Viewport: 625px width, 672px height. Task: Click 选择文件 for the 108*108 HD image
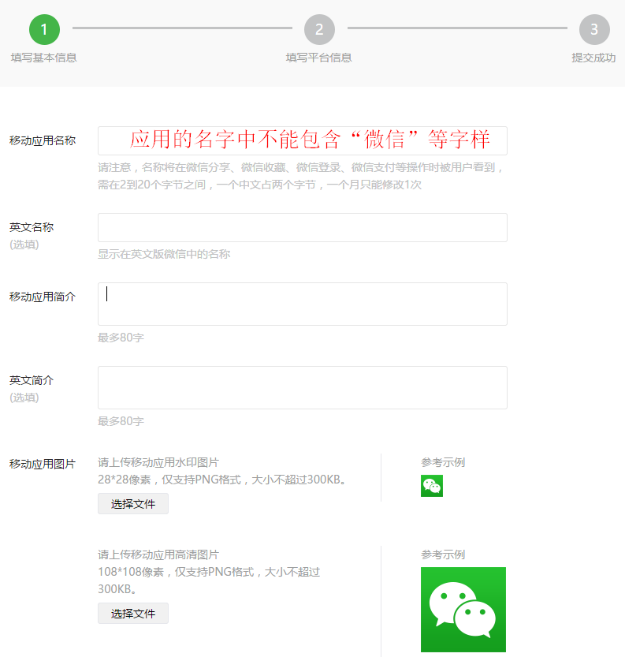[x=132, y=614]
